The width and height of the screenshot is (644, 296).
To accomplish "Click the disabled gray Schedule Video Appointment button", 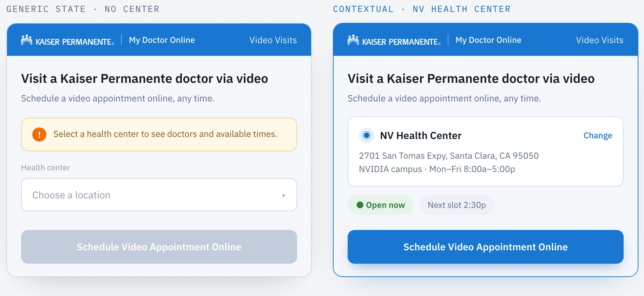I will point(159,247).
